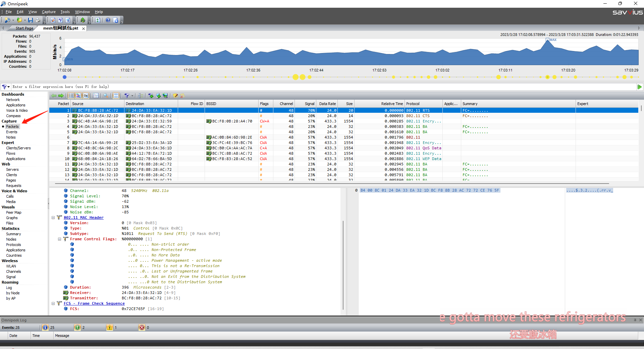Select the Events view in Capture section
The width and height of the screenshot is (644, 349).
[x=12, y=132]
